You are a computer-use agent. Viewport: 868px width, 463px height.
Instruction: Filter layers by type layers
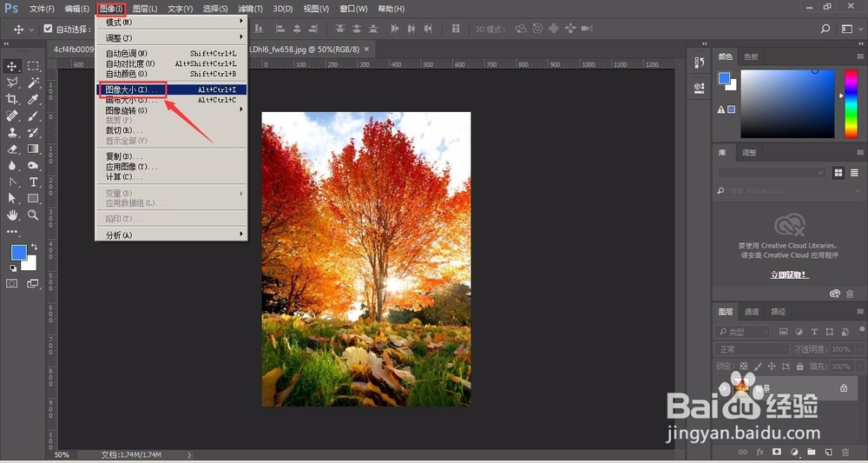click(814, 332)
